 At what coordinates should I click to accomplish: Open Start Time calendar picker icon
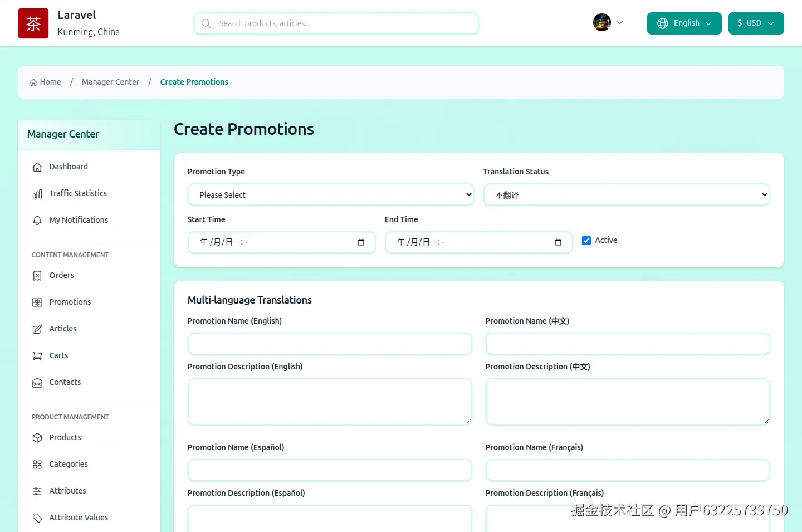click(x=361, y=242)
